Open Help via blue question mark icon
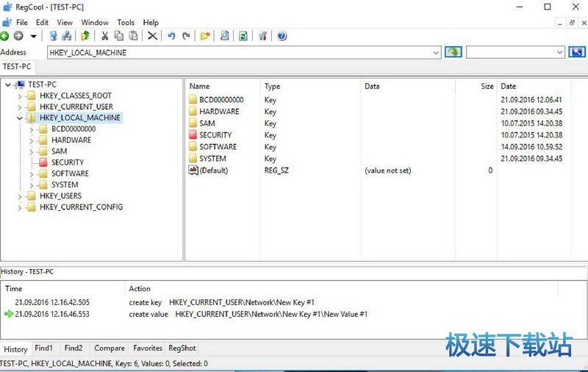The image size is (588, 372). pyautogui.click(x=282, y=36)
